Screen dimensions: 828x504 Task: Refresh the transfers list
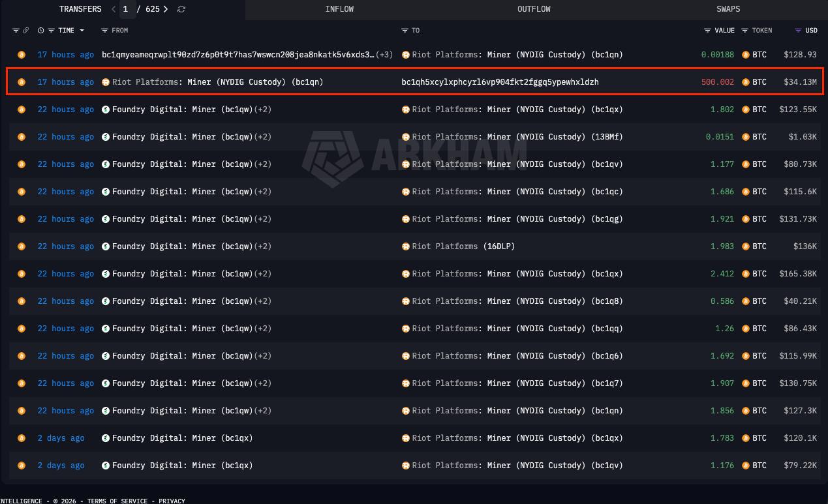[181, 9]
